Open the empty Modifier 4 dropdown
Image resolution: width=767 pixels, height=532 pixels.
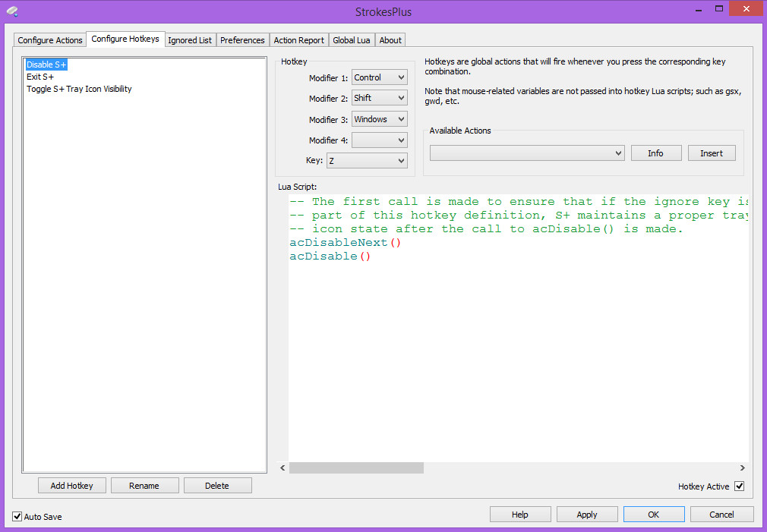click(380, 140)
